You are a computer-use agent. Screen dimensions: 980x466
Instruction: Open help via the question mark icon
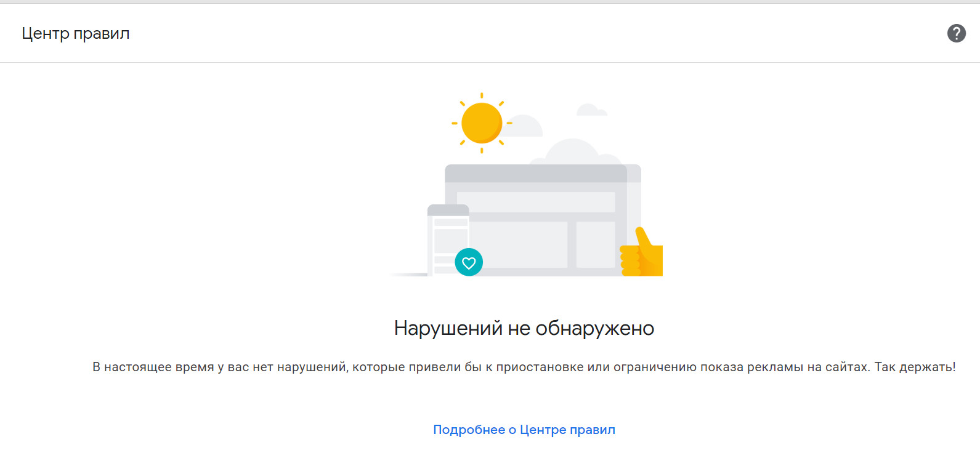click(x=956, y=33)
